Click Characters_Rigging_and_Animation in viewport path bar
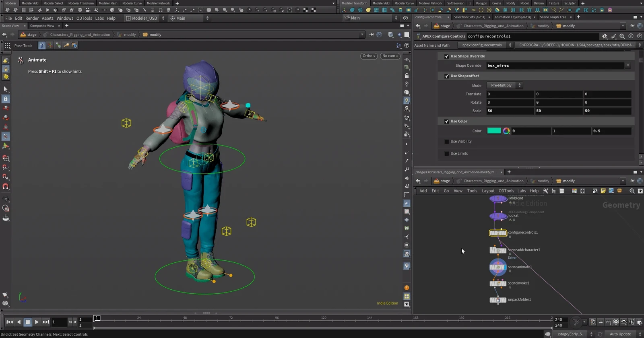This screenshot has height=338, width=644. pos(80,35)
